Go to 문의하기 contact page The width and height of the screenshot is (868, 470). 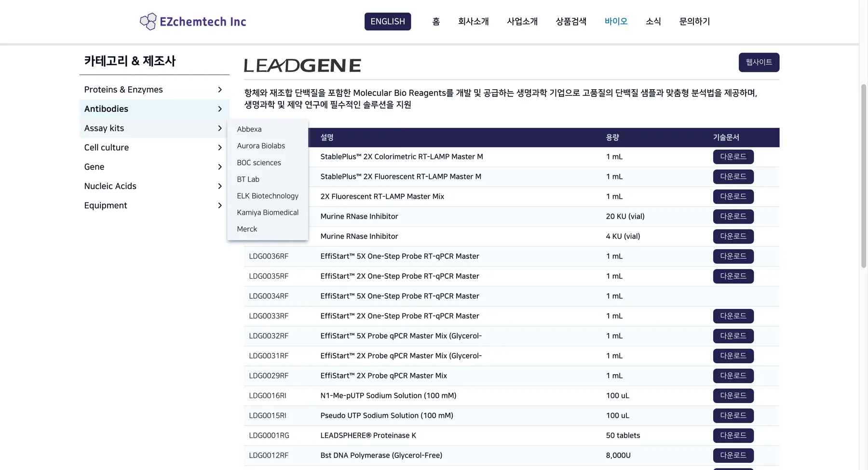point(694,21)
